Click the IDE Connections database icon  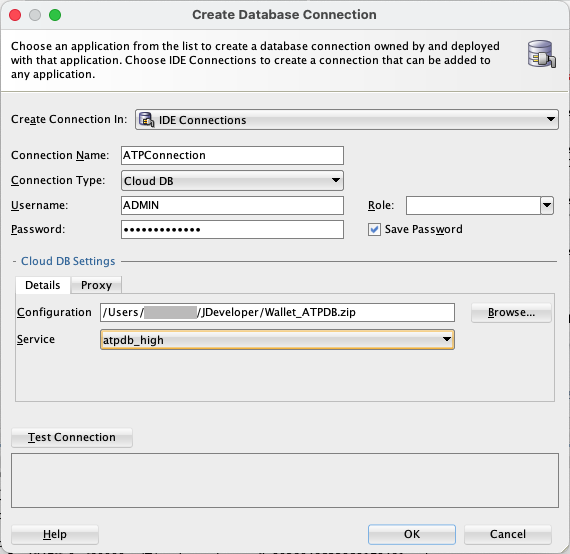click(x=146, y=120)
